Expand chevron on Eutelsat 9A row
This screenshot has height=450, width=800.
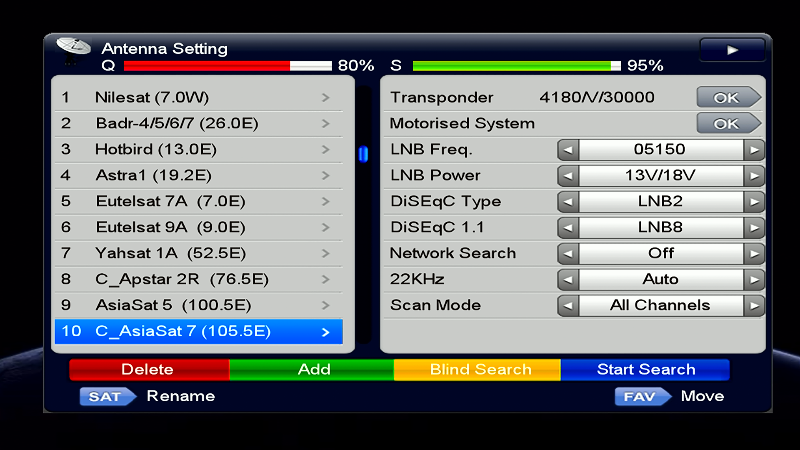326,228
